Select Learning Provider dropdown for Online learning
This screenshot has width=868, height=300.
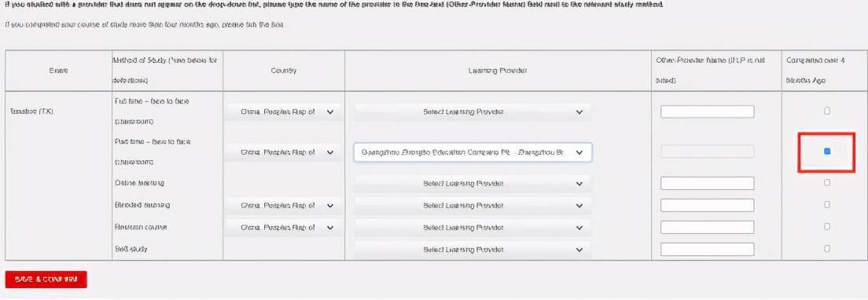[x=473, y=184]
